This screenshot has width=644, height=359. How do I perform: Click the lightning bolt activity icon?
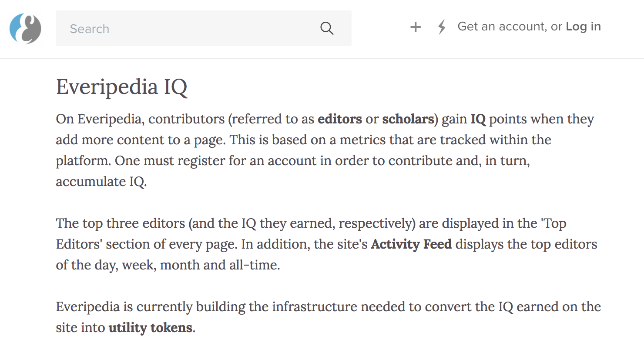pyautogui.click(x=442, y=27)
